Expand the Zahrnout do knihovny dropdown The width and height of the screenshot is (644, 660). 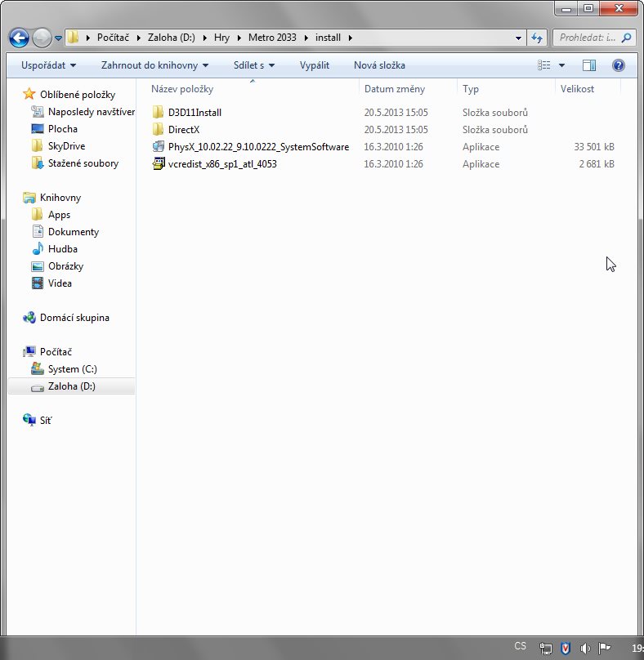point(154,65)
